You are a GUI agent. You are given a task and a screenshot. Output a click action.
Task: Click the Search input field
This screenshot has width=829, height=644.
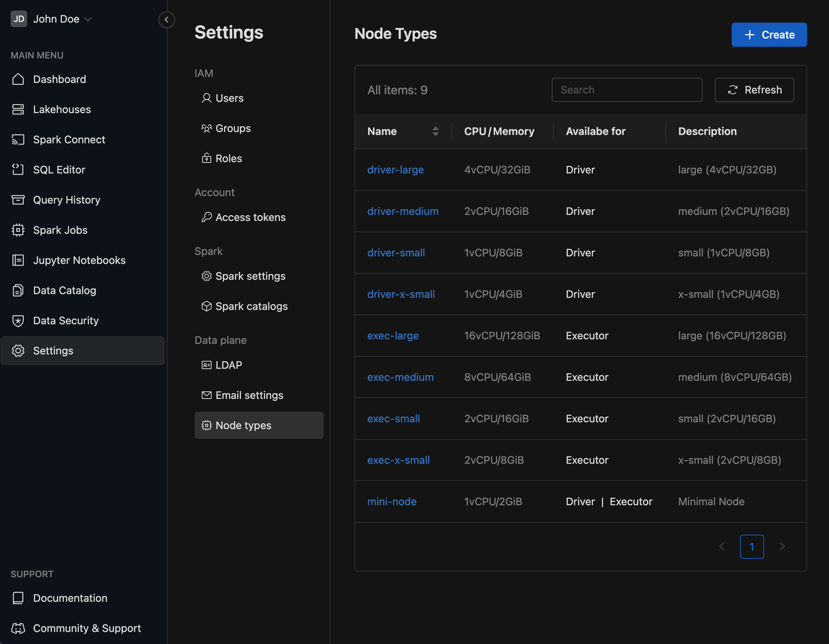(x=627, y=90)
